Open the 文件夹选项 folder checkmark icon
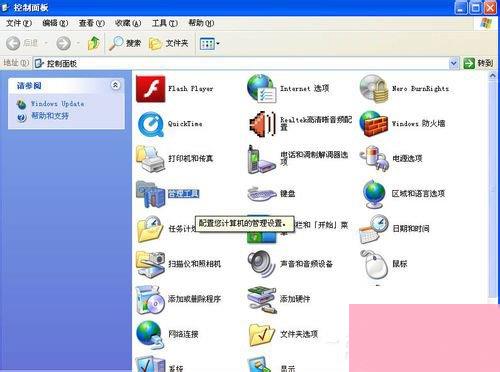 tap(262, 334)
